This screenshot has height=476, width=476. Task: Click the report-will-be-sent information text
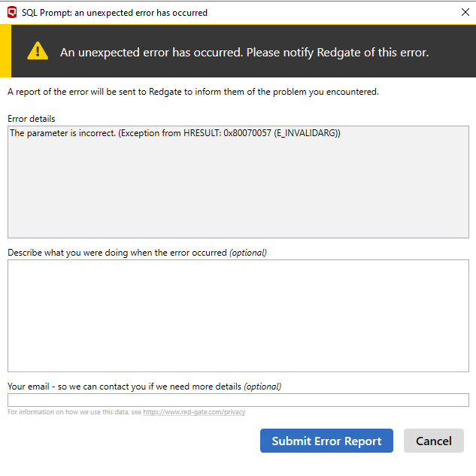193,92
